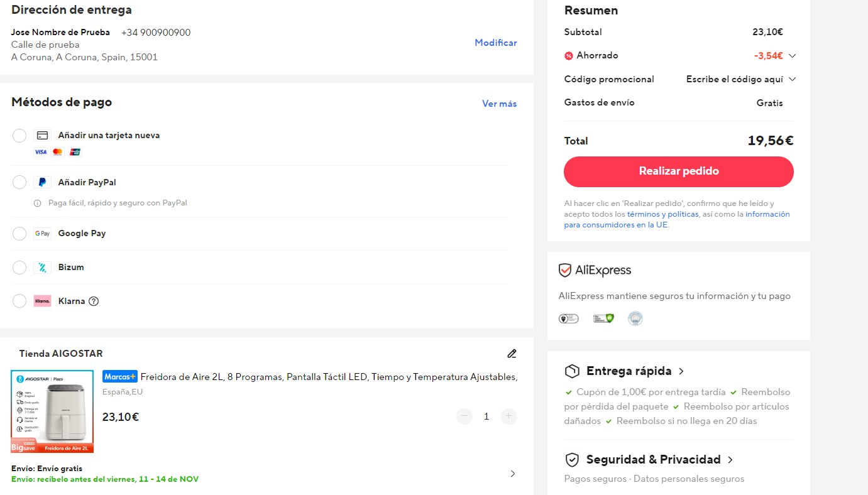Image resolution: width=868 pixels, height=495 pixels.
Task: Choose Klarna as payment method
Action: tap(19, 301)
